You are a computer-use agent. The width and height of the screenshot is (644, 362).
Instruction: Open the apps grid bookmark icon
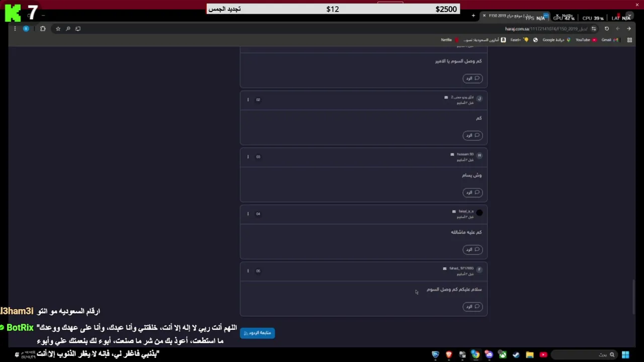[x=629, y=40]
